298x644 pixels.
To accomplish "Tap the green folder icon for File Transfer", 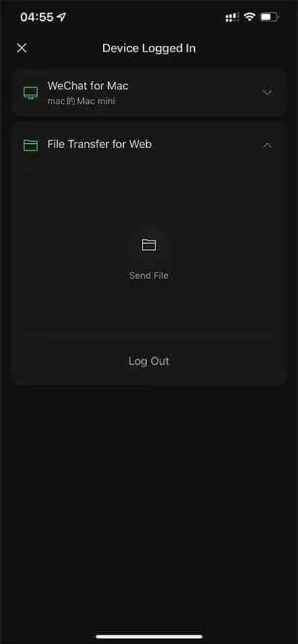I will point(30,145).
